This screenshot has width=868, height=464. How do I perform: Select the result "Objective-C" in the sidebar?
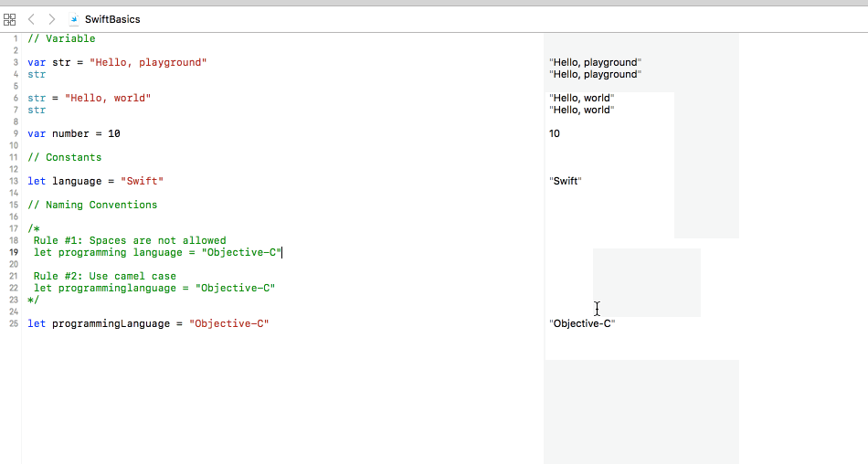[x=582, y=323]
